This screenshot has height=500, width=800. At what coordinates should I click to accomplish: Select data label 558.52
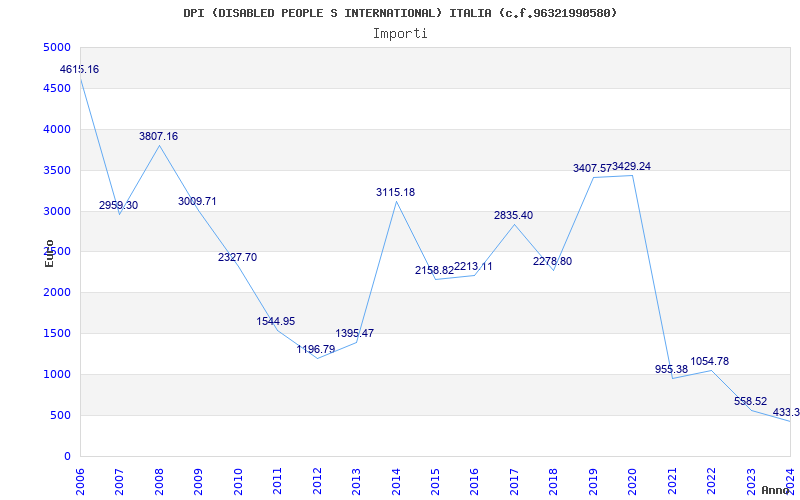pyautogui.click(x=751, y=402)
